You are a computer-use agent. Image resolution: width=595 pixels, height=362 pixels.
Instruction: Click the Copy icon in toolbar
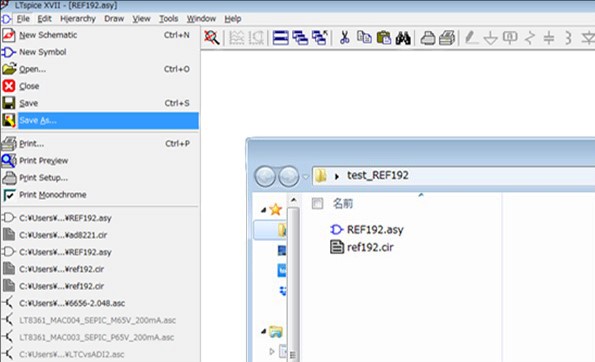(x=364, y=38)
